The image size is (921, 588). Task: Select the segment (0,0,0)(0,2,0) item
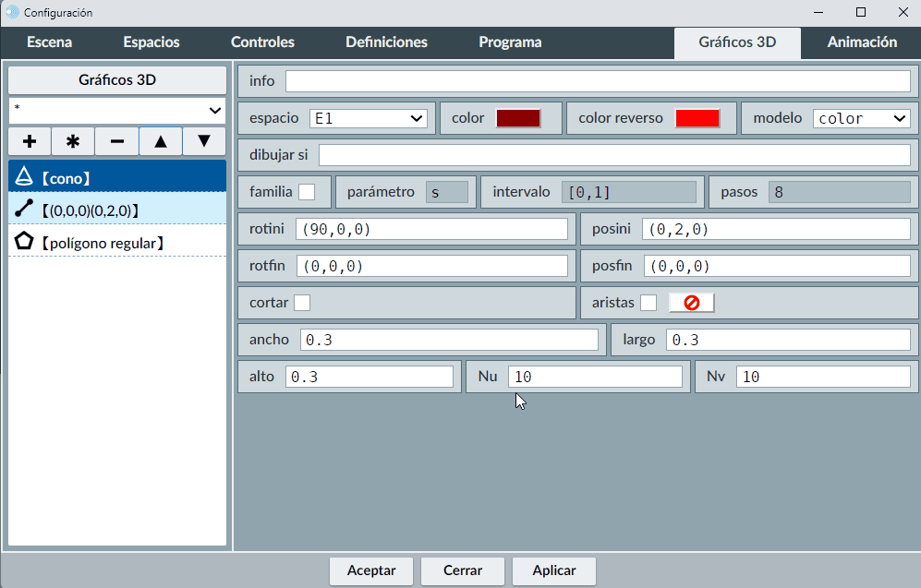point(117,209)
